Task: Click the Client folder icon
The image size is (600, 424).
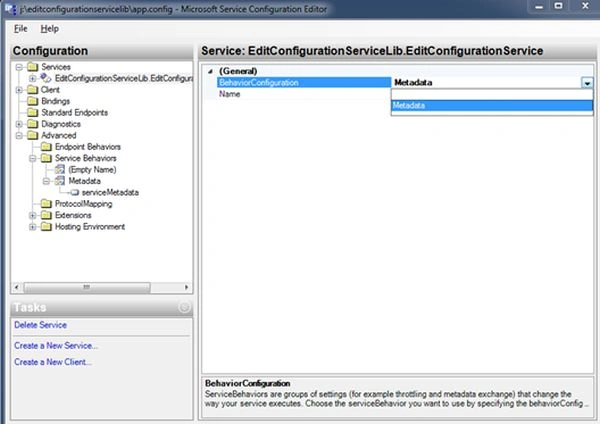Action: coord(33,90)
